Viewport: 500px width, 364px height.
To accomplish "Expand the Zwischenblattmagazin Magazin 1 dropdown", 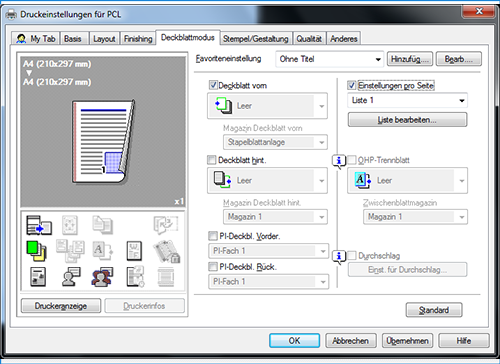I will (415, 217).
